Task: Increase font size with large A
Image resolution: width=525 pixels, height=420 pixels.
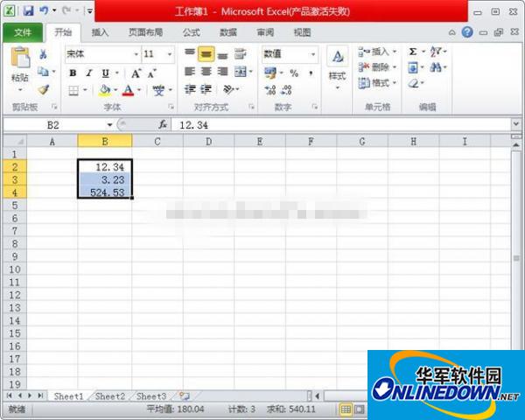Action: [136, 73]
